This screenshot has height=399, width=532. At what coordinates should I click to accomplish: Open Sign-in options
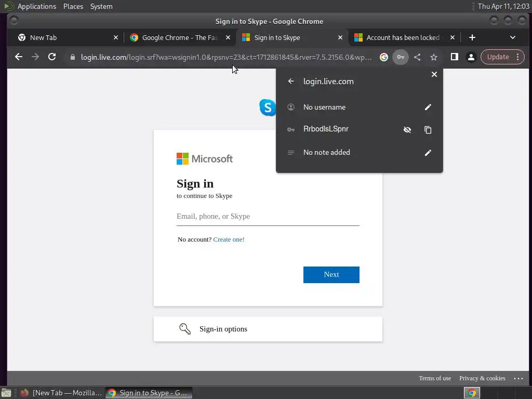268,329
